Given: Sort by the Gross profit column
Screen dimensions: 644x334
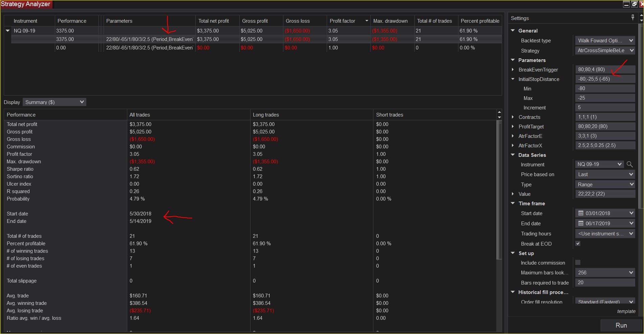Looking at the screenshot, I should [x=261, y=21].
